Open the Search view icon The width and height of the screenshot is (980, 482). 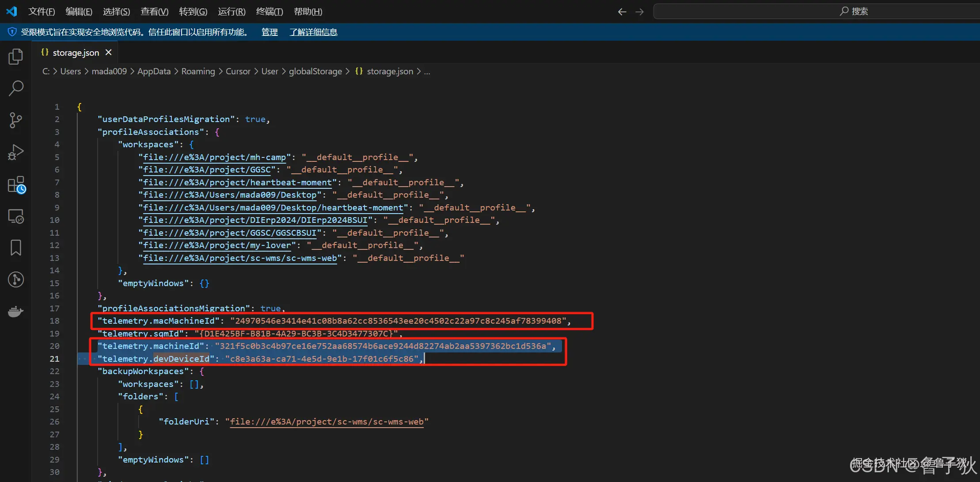[16, 88]
